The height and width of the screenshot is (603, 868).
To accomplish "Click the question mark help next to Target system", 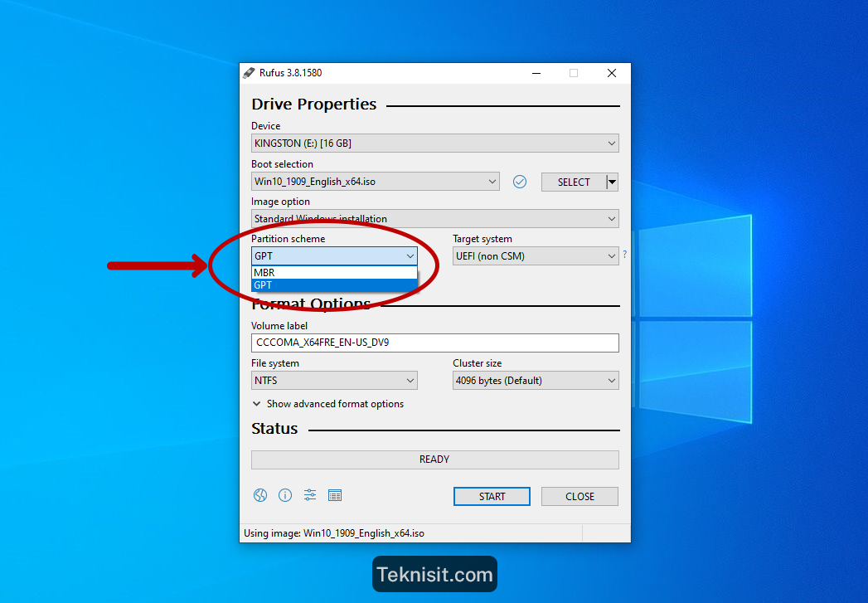I will (x=625, y=254).
